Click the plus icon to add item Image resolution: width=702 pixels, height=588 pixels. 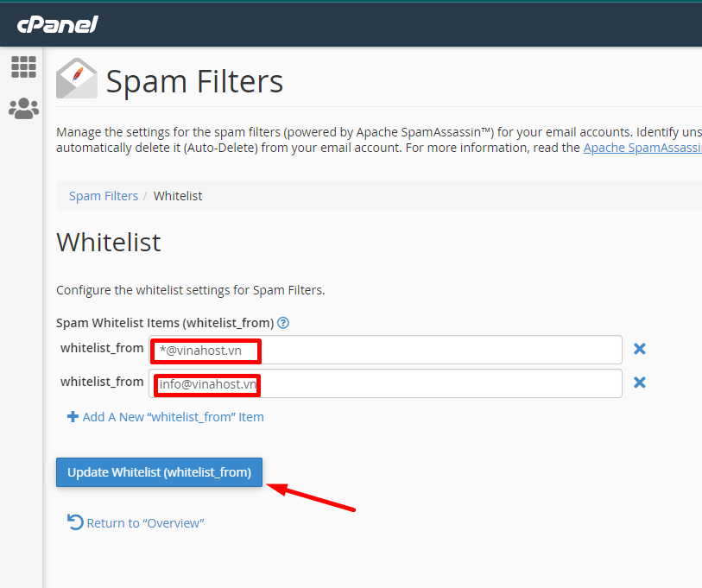pyautogui.click(x=73, y=417)
